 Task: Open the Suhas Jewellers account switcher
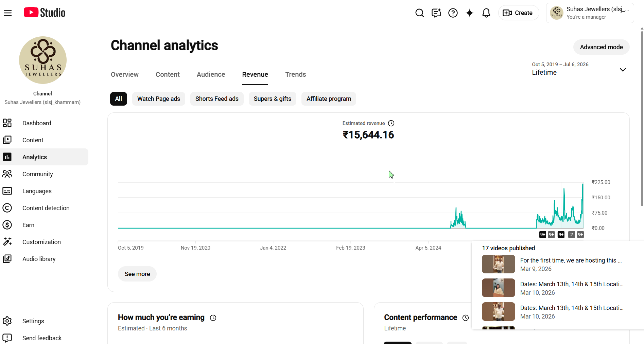pyautogui.click(x=590, y=13)
